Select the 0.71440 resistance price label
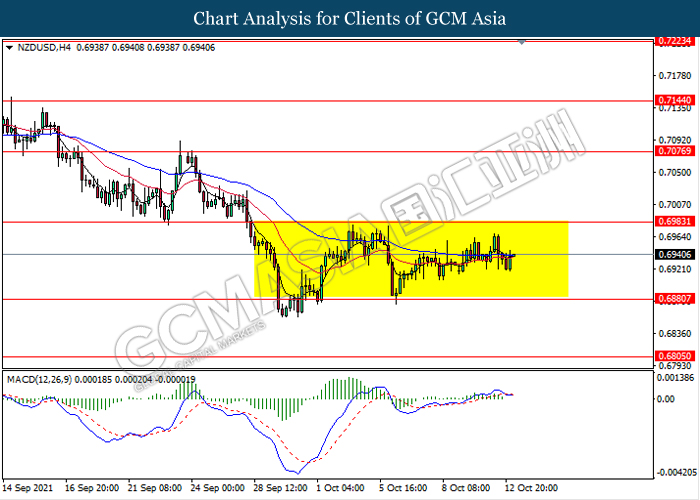The height and width of the screenshot is (500, 700). tap(675, 100)
